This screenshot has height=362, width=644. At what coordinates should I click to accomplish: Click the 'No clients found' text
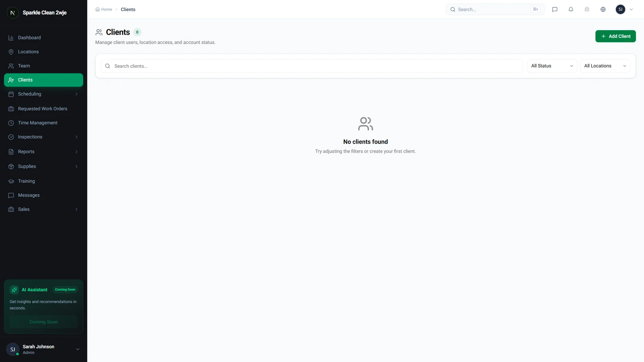tap(365, 142)
